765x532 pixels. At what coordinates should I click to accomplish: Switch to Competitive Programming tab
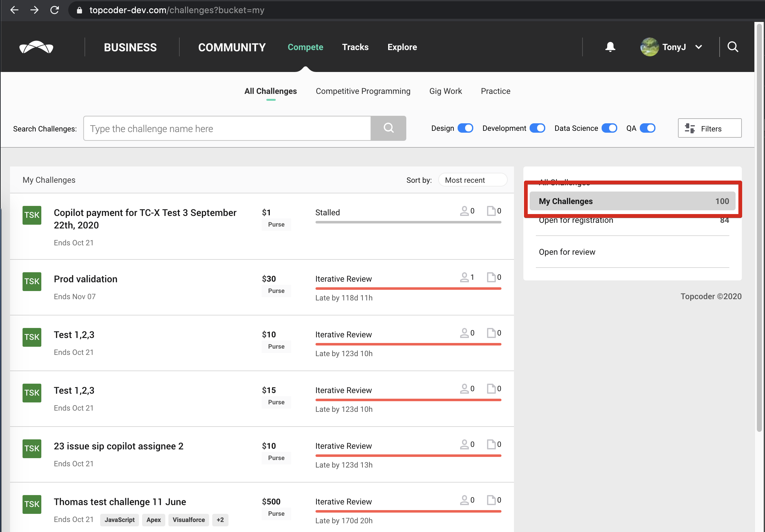363,91
